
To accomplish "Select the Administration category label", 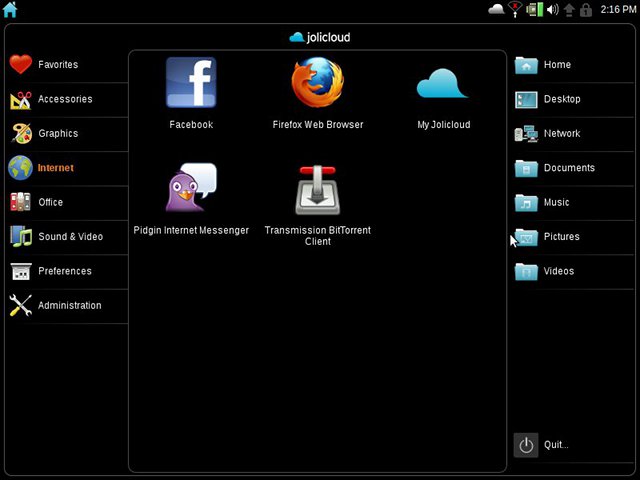I will 70,305.
